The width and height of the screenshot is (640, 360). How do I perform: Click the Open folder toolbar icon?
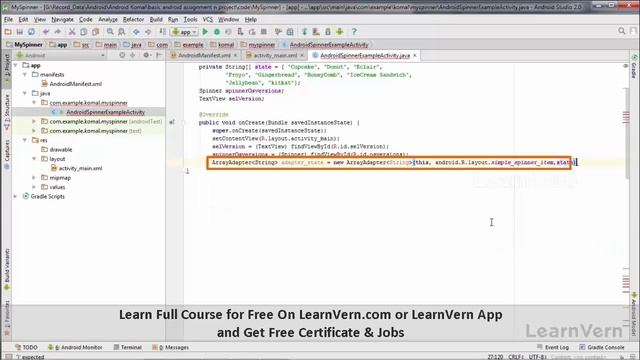click(x=8, y=32)
